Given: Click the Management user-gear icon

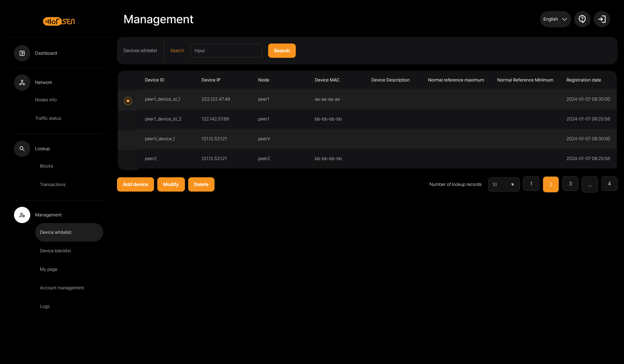Looking at the screenshot, I should [x=22, y=215].
